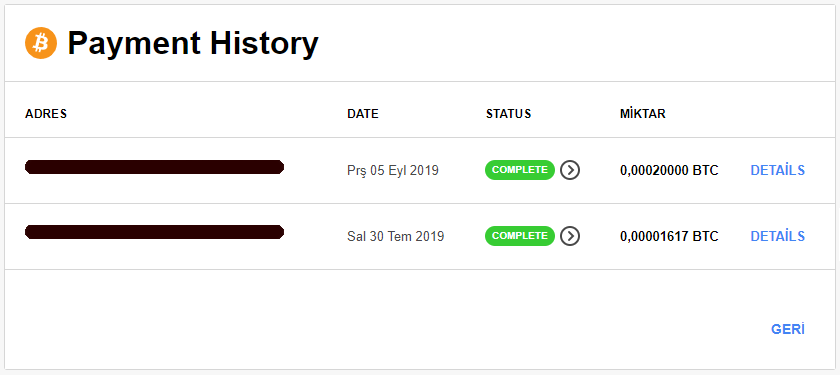Click the empty area below the payment rows

(x=375, y=319)
